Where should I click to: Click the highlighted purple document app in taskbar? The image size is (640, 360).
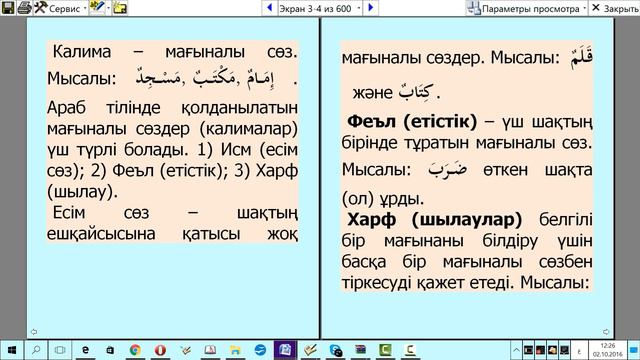pyautogui.click(x=285, y=350)
